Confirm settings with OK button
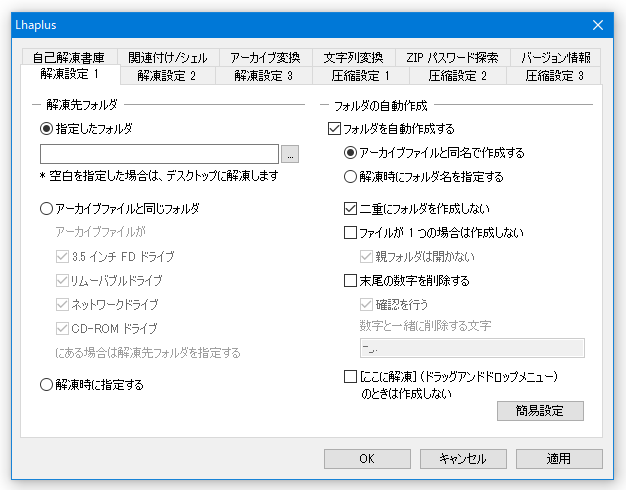This screenshot has height=490, width=626. click(367, 459)
